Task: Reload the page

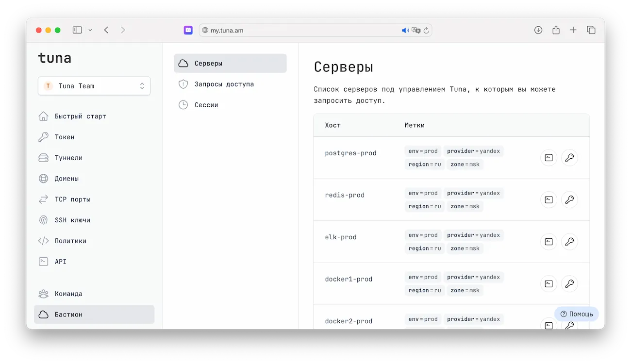Action: [426, 31]
